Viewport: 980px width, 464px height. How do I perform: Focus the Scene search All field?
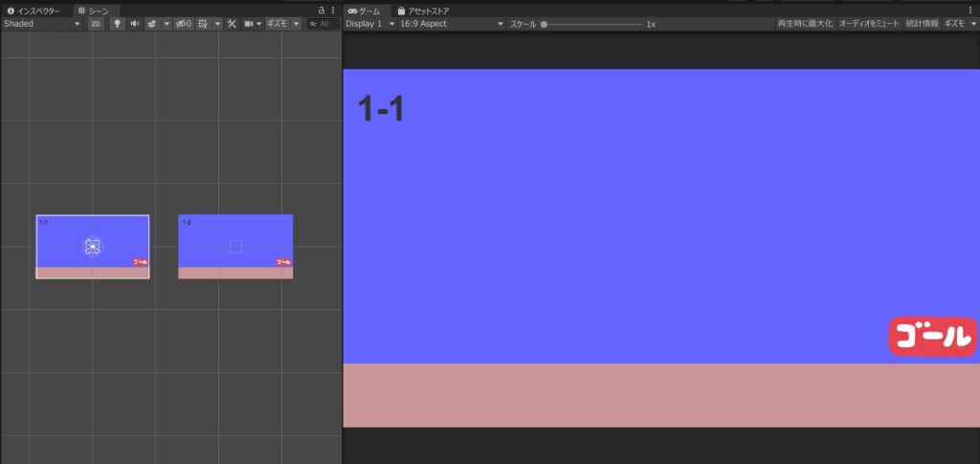[323, 24]
